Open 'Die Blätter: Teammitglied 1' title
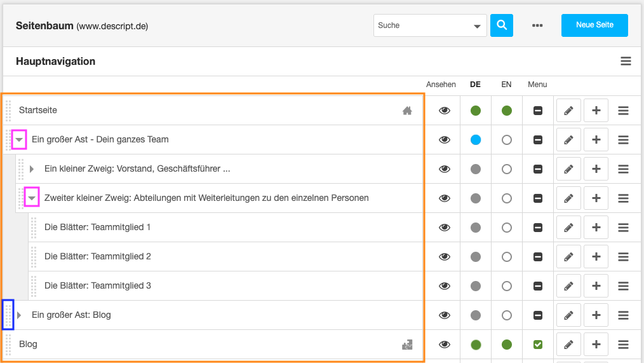The width and height of the screenshot is (644, 363). [97, 228]
